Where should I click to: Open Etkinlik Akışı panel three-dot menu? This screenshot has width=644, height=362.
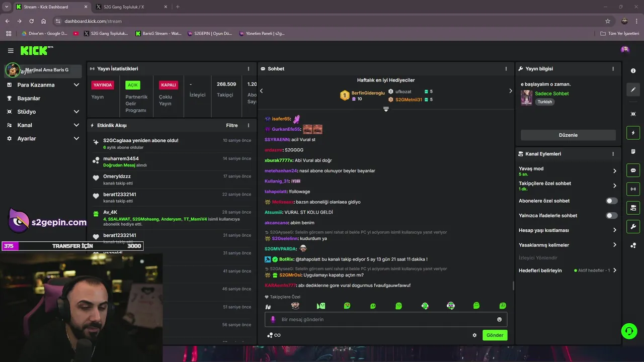pos(248,126)
